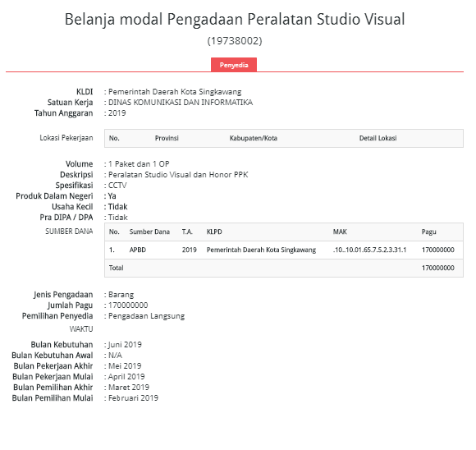Click the Detail Lokasi column header

point(378,138)
